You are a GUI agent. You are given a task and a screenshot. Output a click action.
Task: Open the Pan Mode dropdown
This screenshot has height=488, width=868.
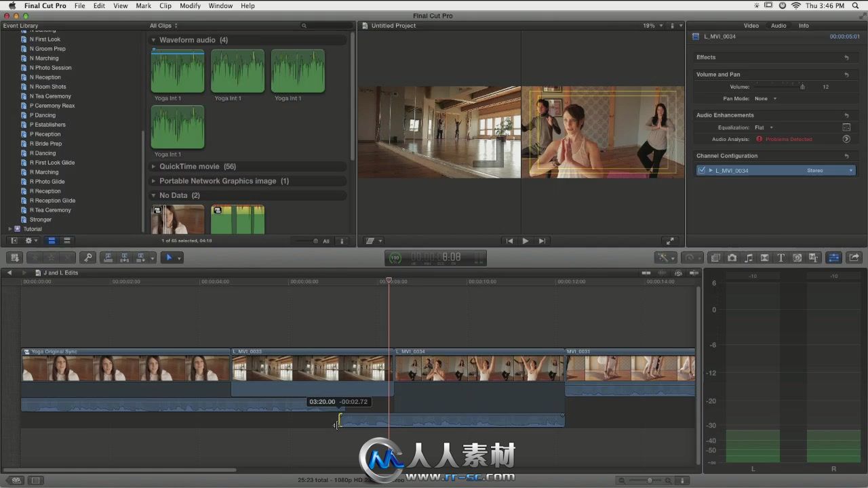(x=766, y=98)
